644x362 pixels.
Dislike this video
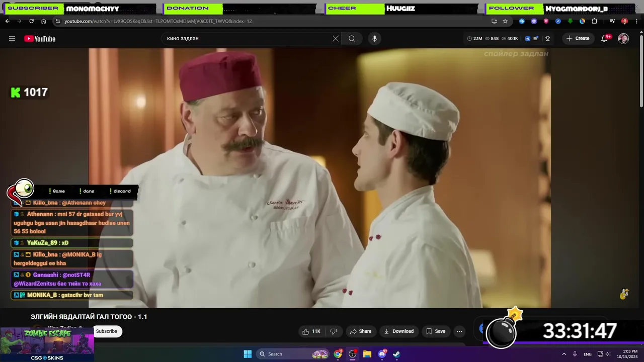pos(333,331)
